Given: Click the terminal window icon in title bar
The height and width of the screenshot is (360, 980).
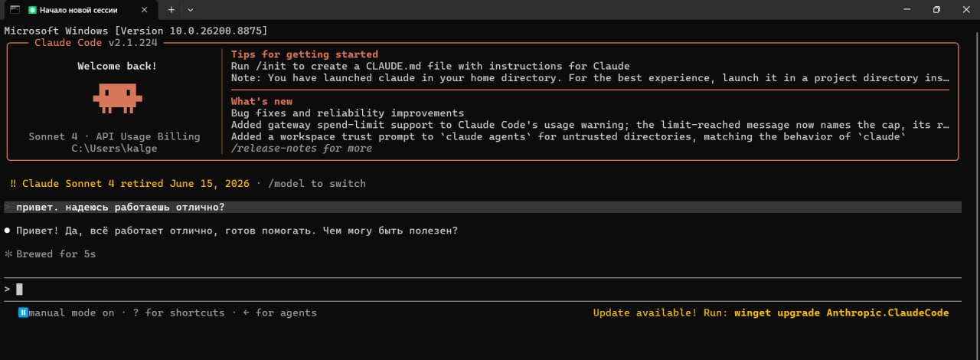Looking at the screenshot, I should 14,9.
